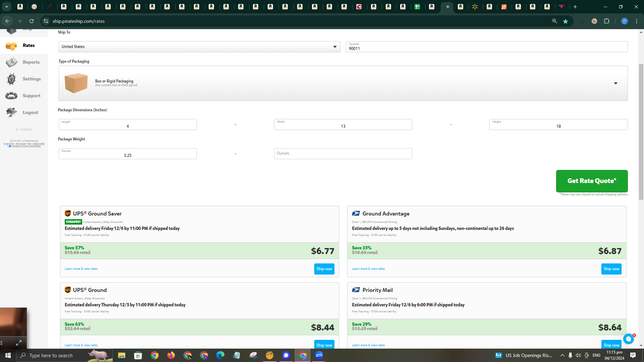Close the active Pirate Ship tab
The width and height of the screenshot is (644, 362).
[x=447, y=7]
